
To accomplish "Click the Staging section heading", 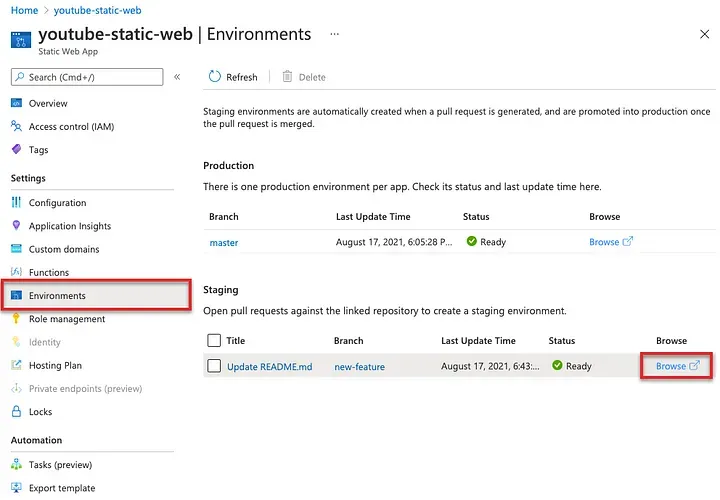I will (220, 290).
